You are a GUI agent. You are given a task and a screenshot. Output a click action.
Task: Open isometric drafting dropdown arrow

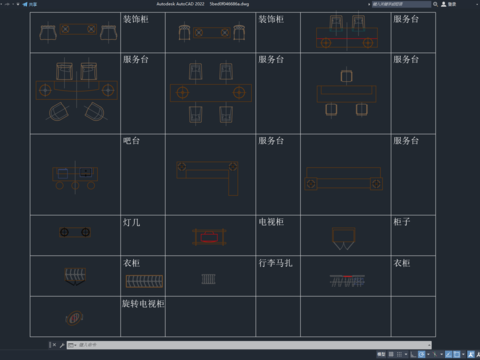pos(441,354)
